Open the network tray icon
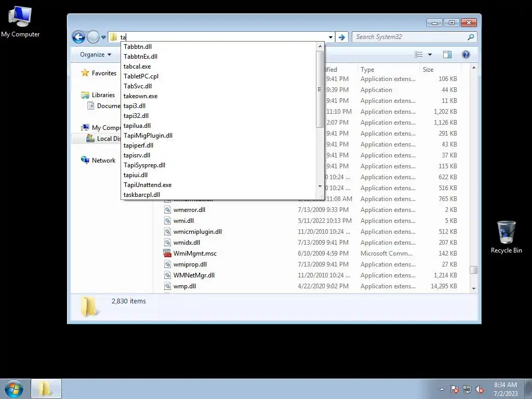Screen dimensions: 532x399 tap(467, 389)
